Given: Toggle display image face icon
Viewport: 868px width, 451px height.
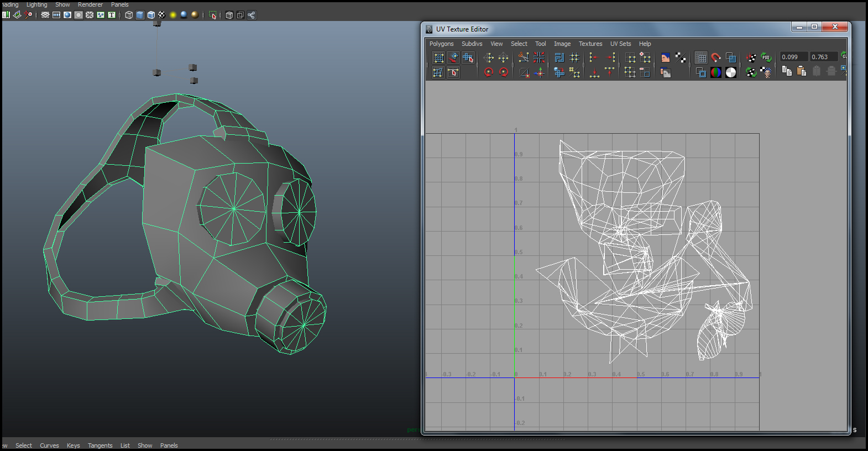Looking at the screenshot, I should [666, 57].
